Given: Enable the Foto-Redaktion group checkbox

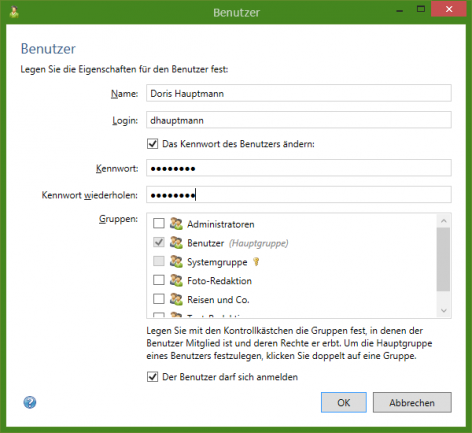Looking at the screenshot, I should 159,280.
